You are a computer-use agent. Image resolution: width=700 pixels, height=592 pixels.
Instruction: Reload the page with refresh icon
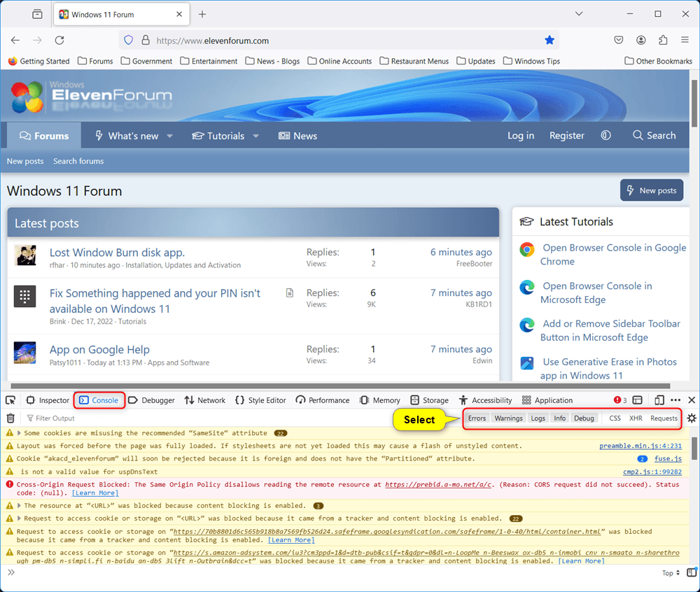[x=59, y=40]
